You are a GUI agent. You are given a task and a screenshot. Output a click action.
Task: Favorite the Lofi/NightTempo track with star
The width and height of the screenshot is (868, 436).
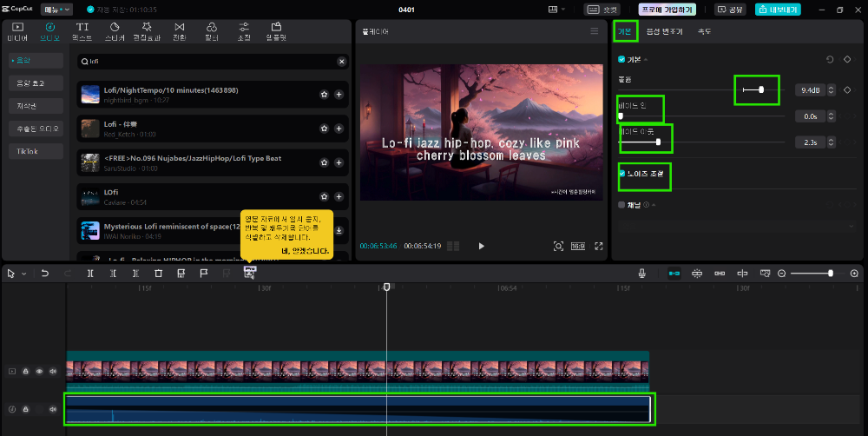324,95
